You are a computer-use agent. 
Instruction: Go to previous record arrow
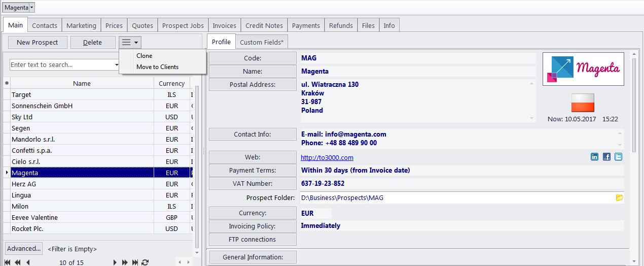(28, 262)
